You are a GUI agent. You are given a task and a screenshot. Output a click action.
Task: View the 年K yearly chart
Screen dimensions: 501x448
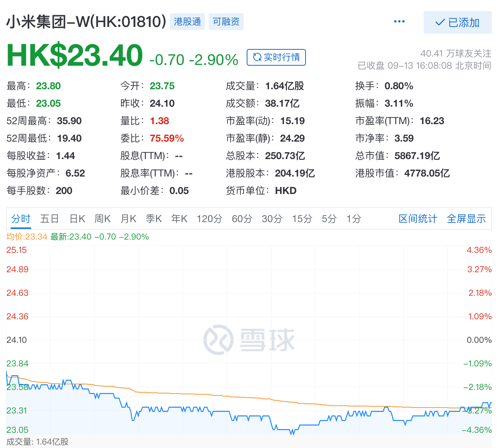pyautogui.click(x=179, y=218)
